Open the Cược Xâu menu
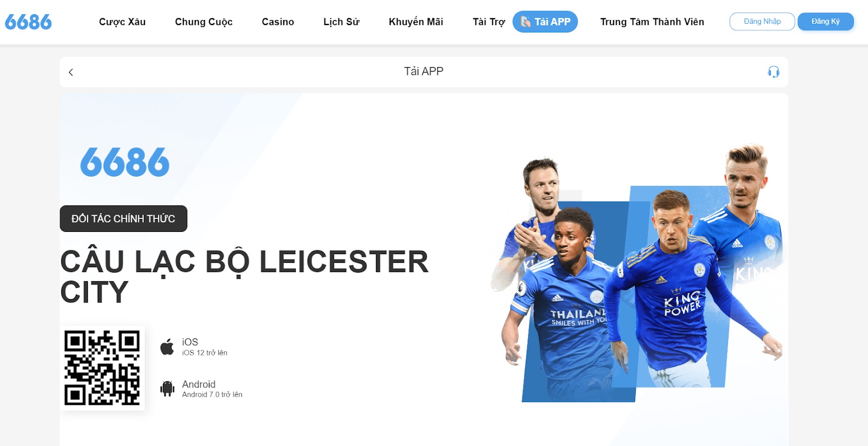This screenshot has height=446, width=868. tap(122, 22)
